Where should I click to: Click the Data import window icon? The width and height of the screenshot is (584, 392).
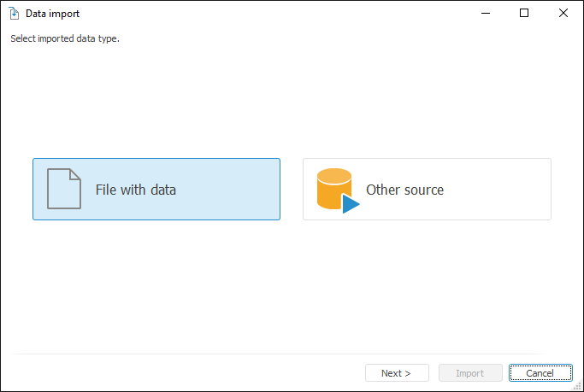14,14
